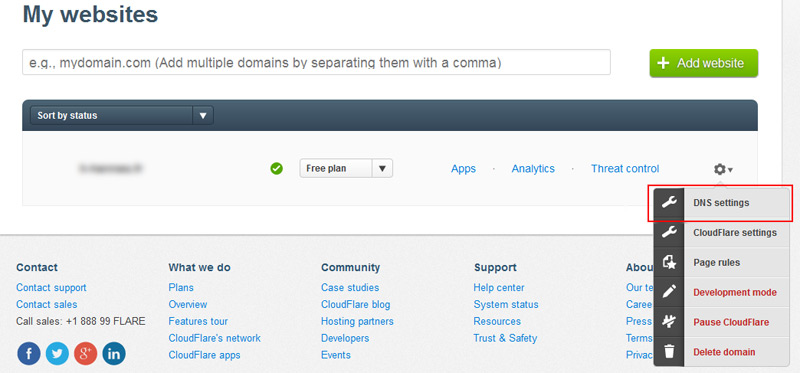Image resolution: width=800 pixels, height=373 pixels.
Task: Choose DNS settings from the menu
Action: 721,203
